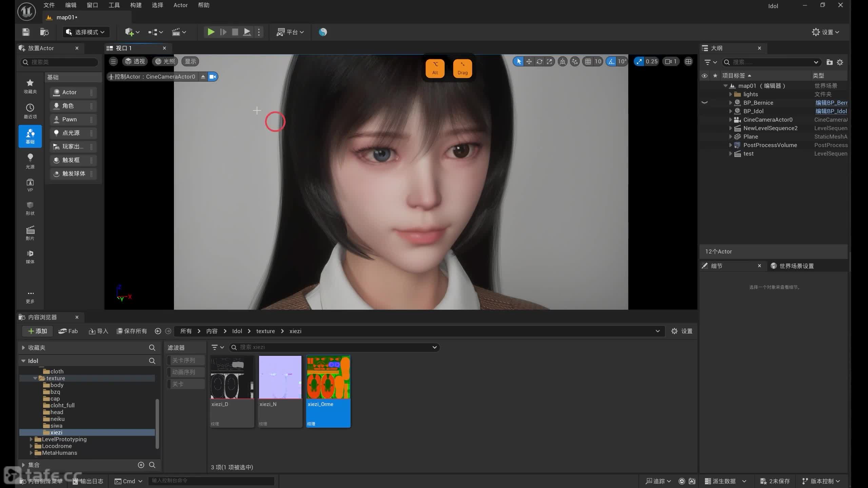Switch to the 世界场景设置 tab
The height and width of the screenshot is (488, 868).
click(x=792, y=266)
